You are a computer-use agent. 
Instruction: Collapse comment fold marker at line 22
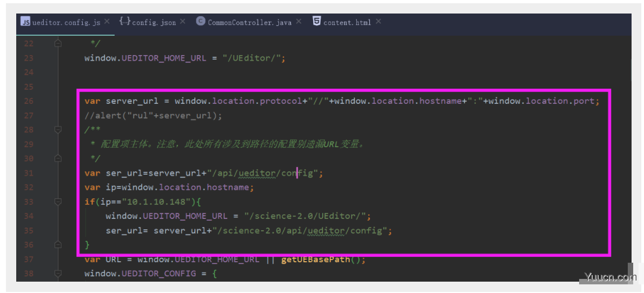pyautogui.click(x=58, y=43)
